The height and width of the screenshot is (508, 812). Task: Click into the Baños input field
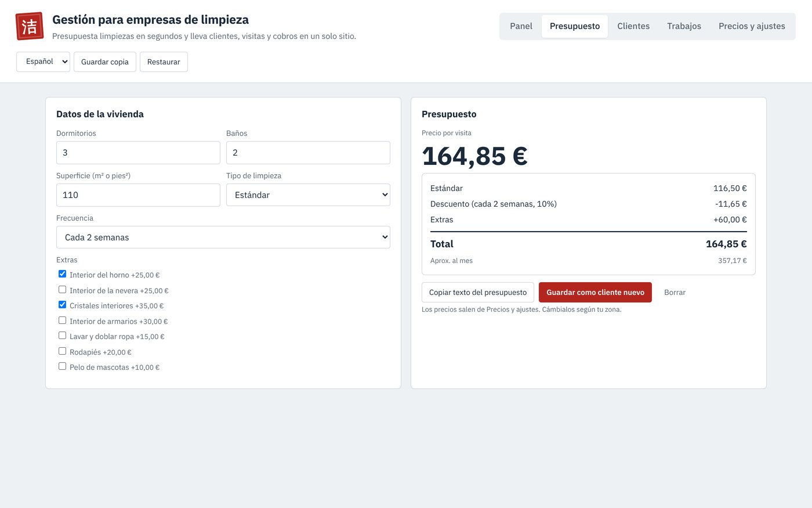click(x=308, y=153)
